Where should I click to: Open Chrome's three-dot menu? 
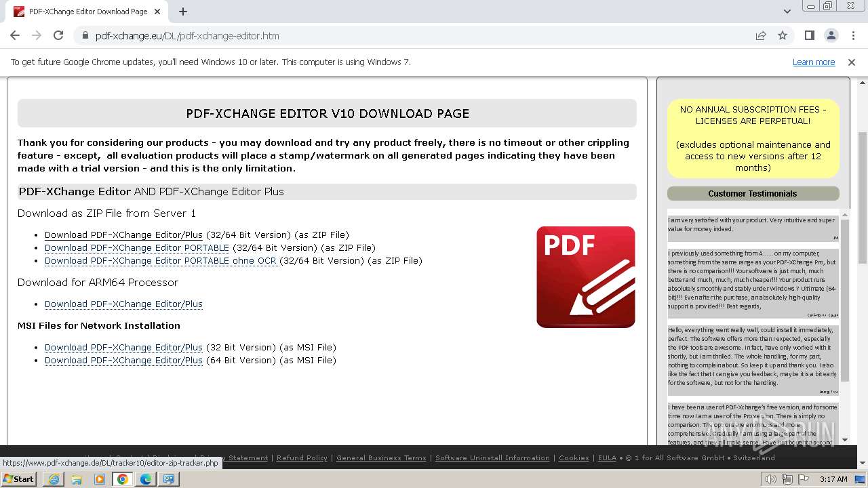tap(852, 35)
